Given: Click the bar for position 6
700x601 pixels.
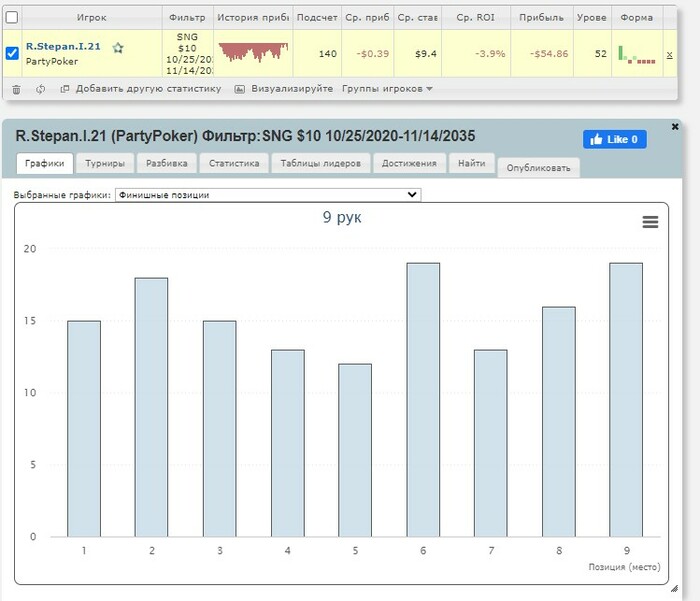Looking at the screenshot, I should (x=423, y=400).
